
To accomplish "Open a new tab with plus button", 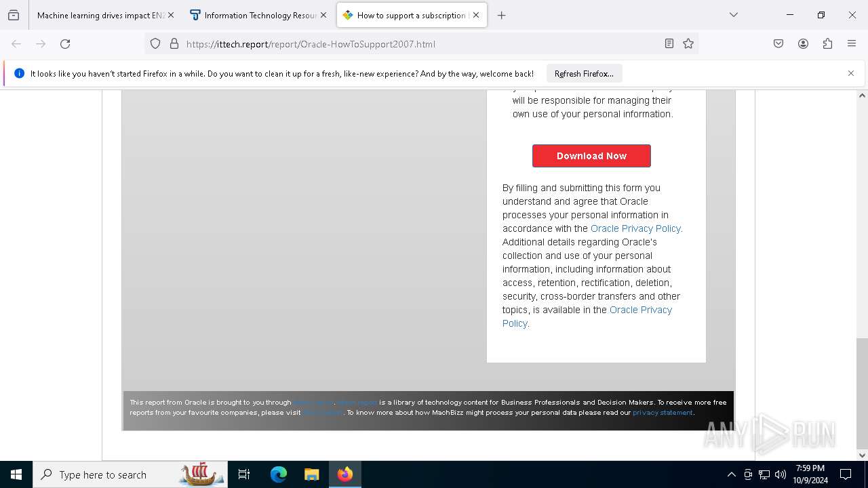I will [x=502, y=15].
